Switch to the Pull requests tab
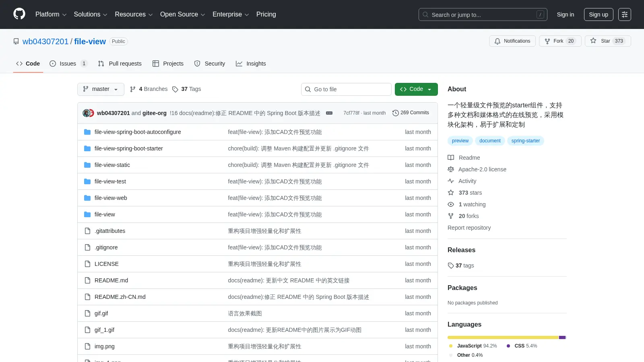 [x=120, y=64]
